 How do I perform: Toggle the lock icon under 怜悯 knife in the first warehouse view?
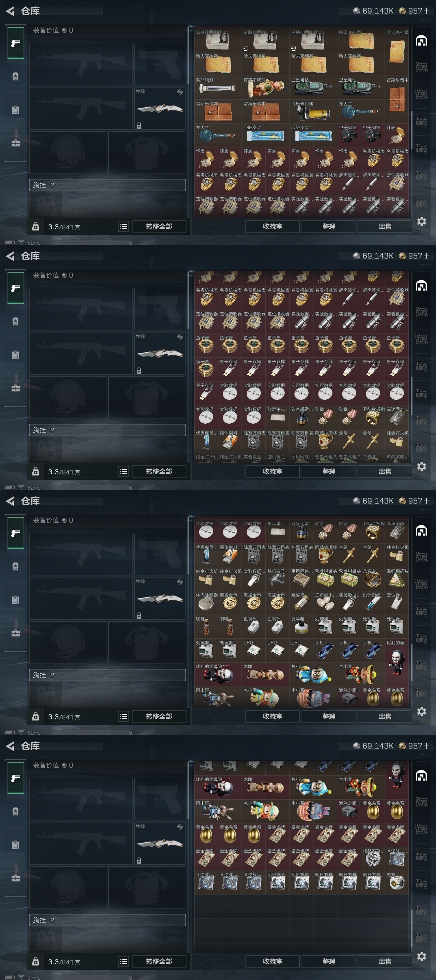tap(139, 126)
